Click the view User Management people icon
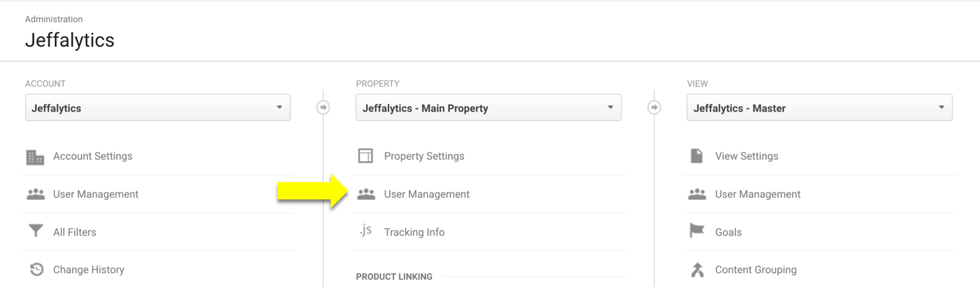 tap(697, 194)
